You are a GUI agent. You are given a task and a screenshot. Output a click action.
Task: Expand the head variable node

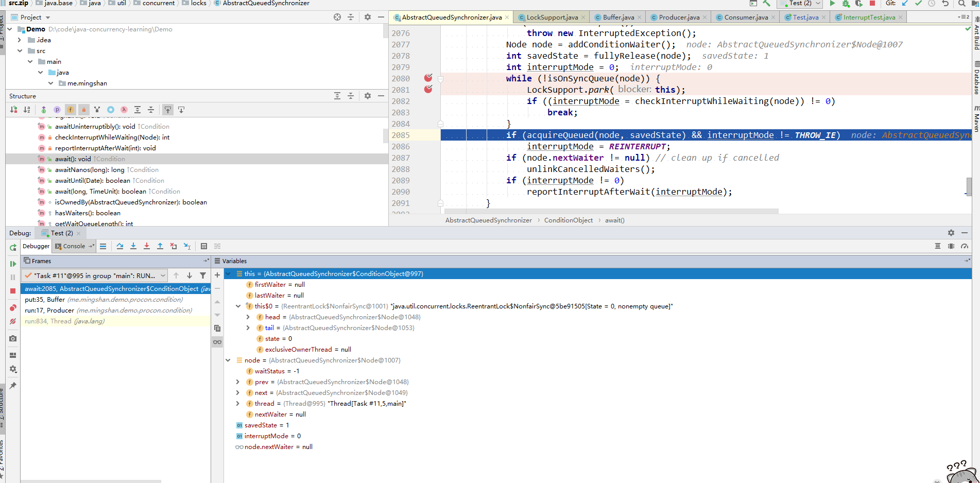[x=248, y=317]
